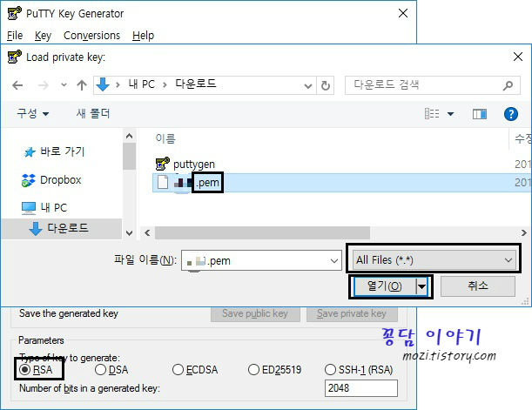Screen dimensions: 532x410
Task: Click PuTTY Key Generator title bar icon
Action: (x=14, y=13)
